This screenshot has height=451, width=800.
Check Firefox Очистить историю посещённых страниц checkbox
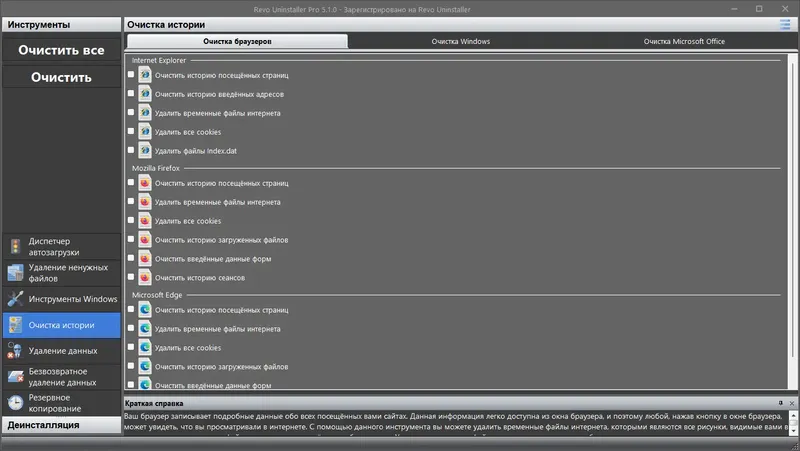coord(131,182)
